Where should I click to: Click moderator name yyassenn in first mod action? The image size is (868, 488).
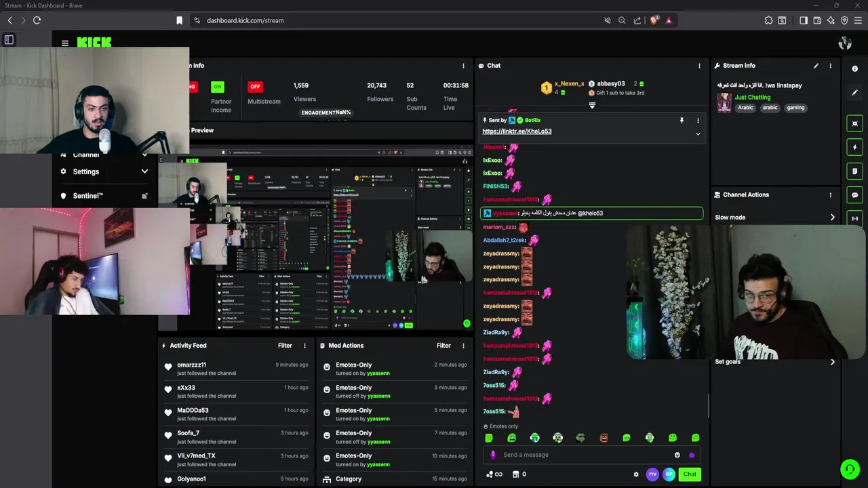[378, 373]
